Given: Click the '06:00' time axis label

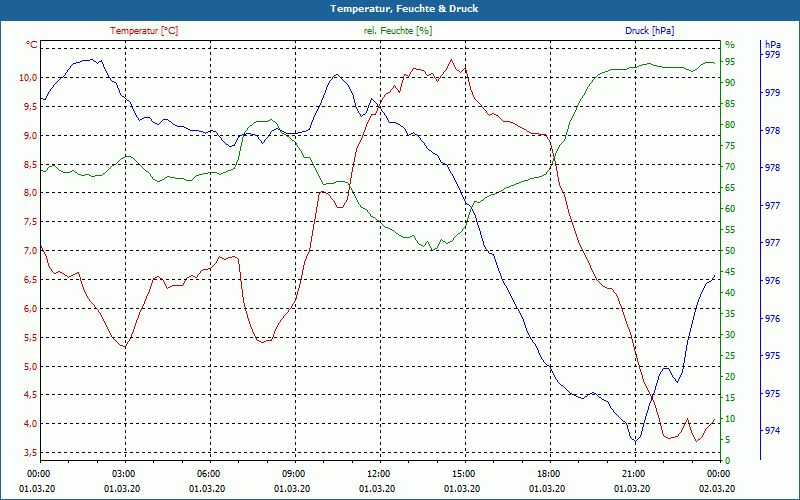Looking at the screenshot, I should click(207, 473).
